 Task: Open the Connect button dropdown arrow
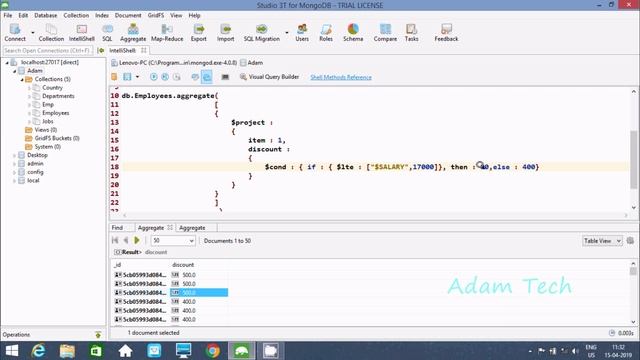point(33,32)
